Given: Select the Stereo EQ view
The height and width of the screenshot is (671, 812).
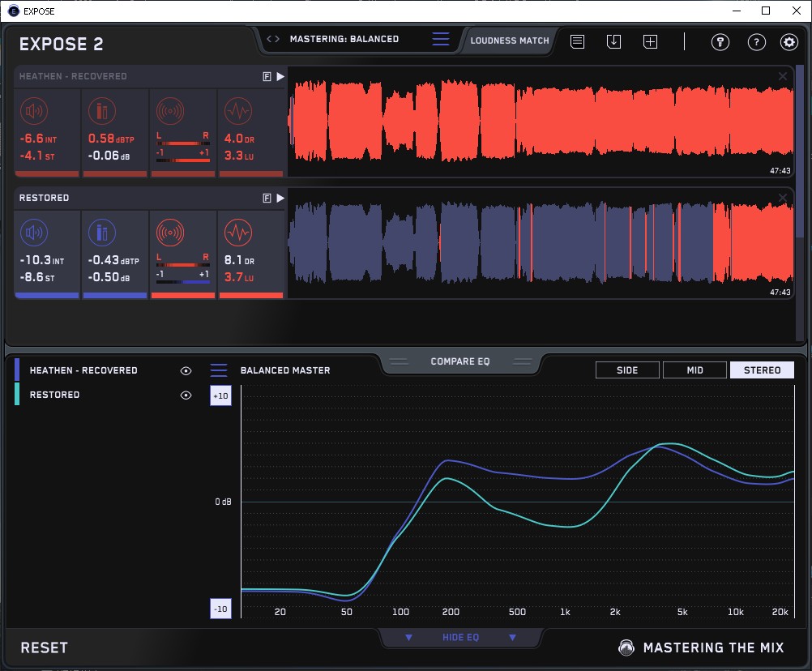Looking at the screenshot, I should coord(762,370).
